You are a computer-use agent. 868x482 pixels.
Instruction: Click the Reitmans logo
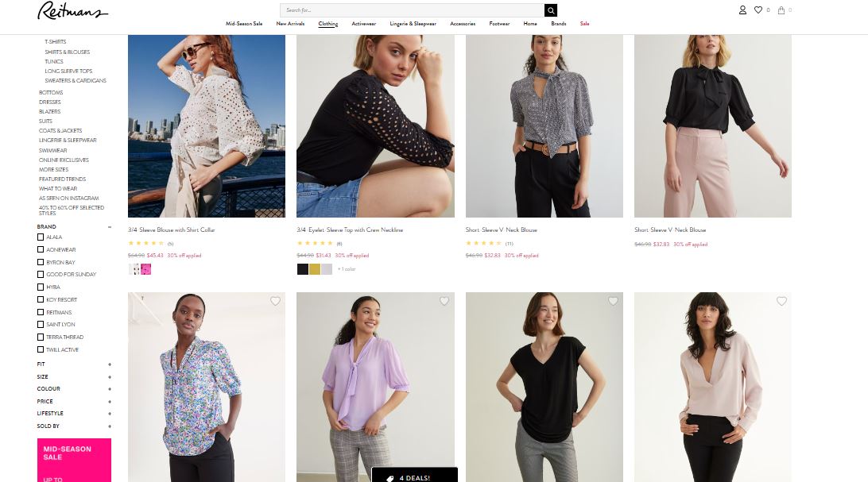(72, 11)
